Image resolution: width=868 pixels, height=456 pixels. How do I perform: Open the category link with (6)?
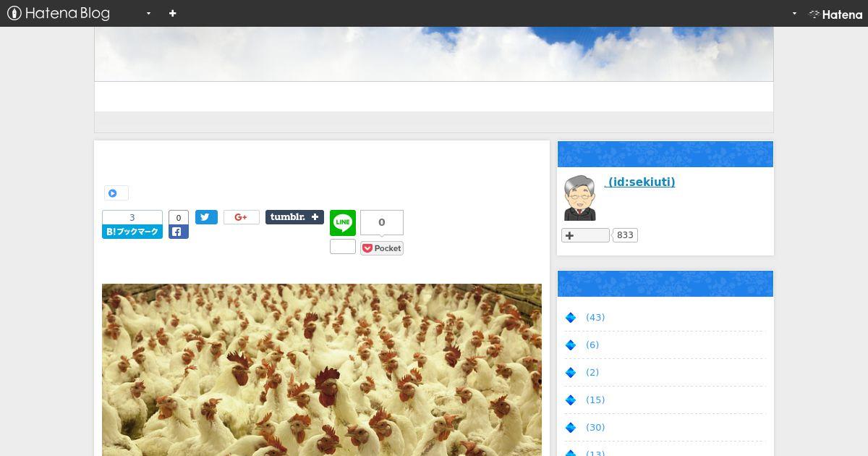coord(592,345)
